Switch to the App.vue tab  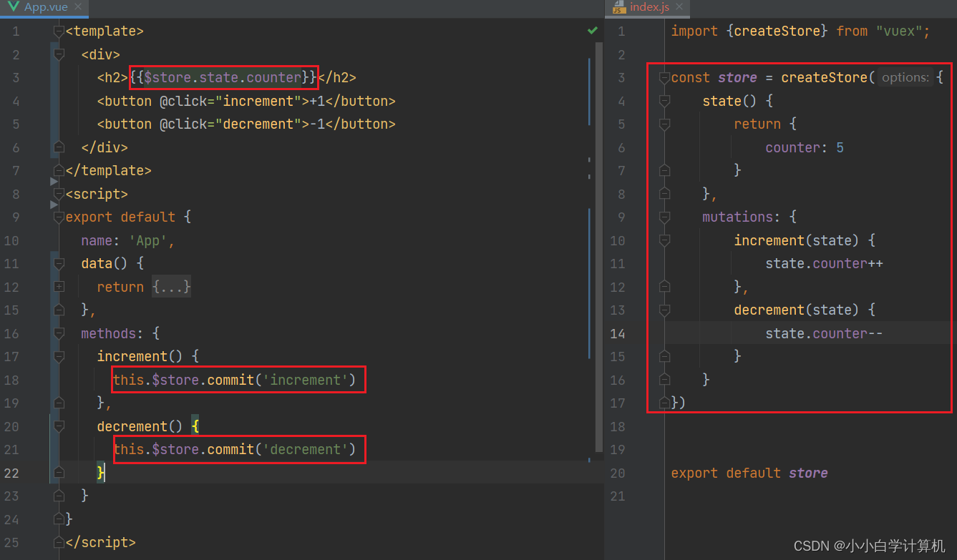(x=46, y=7)
